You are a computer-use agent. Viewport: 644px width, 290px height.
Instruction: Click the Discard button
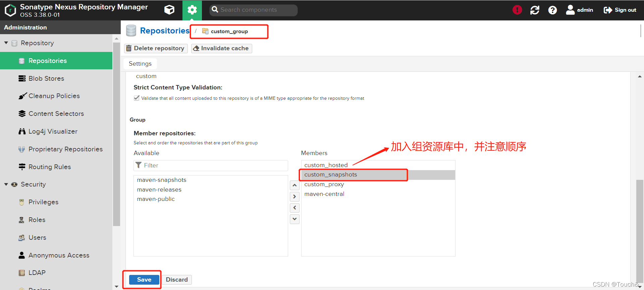(177, 280)
